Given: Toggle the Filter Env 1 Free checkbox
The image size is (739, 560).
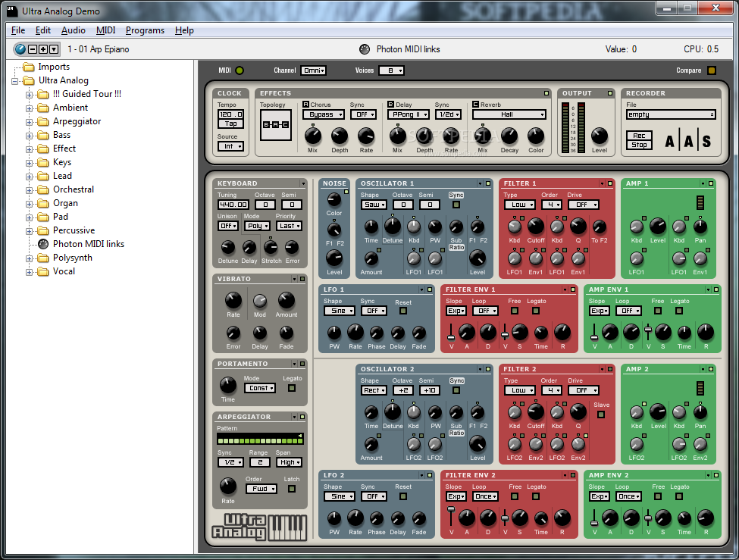Looking at the screenshot, I should pyautogui.click(x=515, y=311).
